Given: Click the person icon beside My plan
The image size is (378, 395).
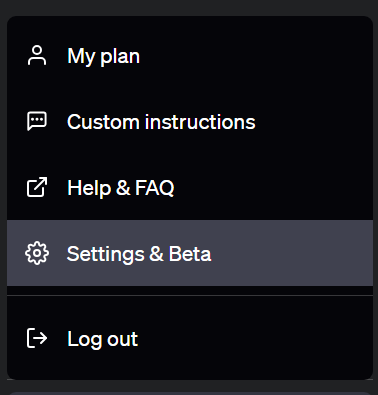Looking at the screenshot, I should pos(37,55).
